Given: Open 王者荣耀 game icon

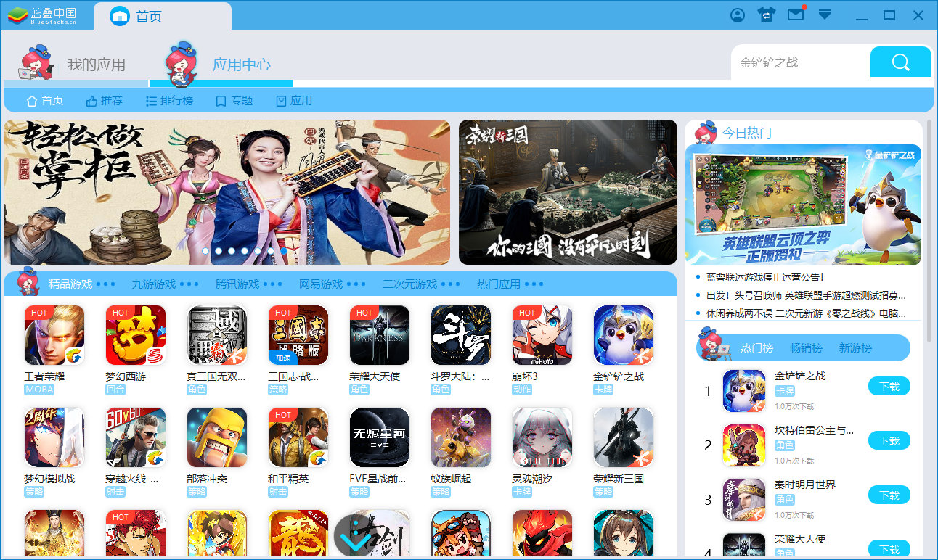Looking at the screenshot, I should [54, 335].
